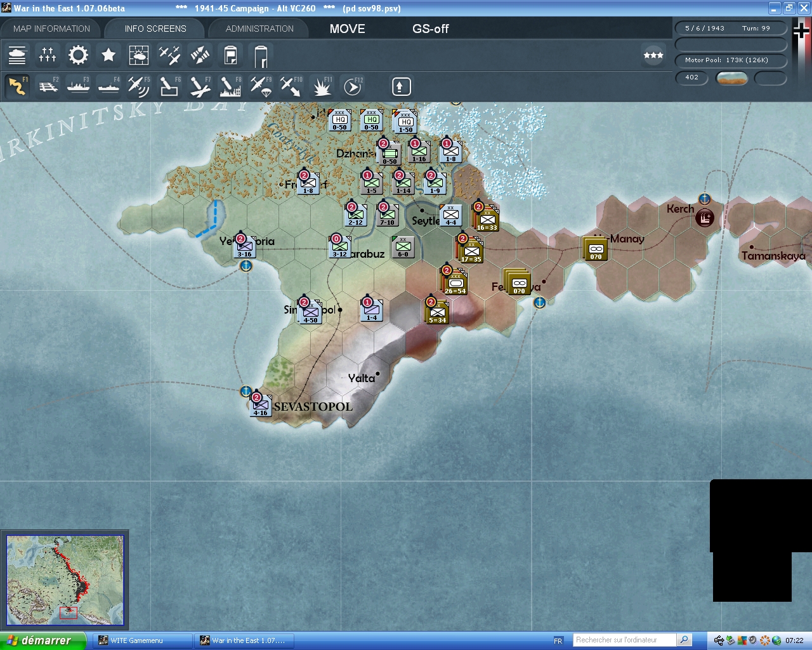Click the three-star button
This screenshot has height=650, width=812.
(653, 55)
